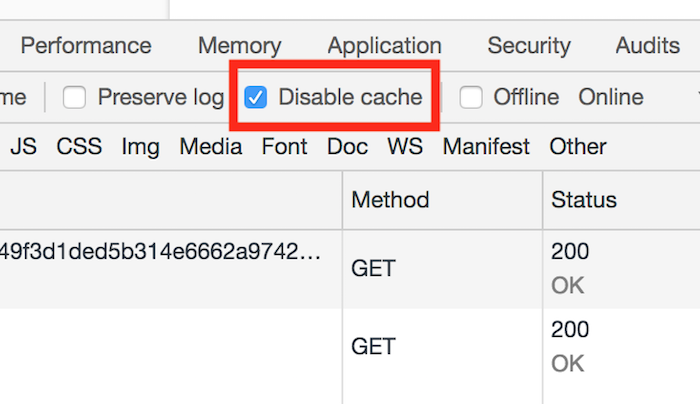Switch to the Performance tab

point(86,46)
